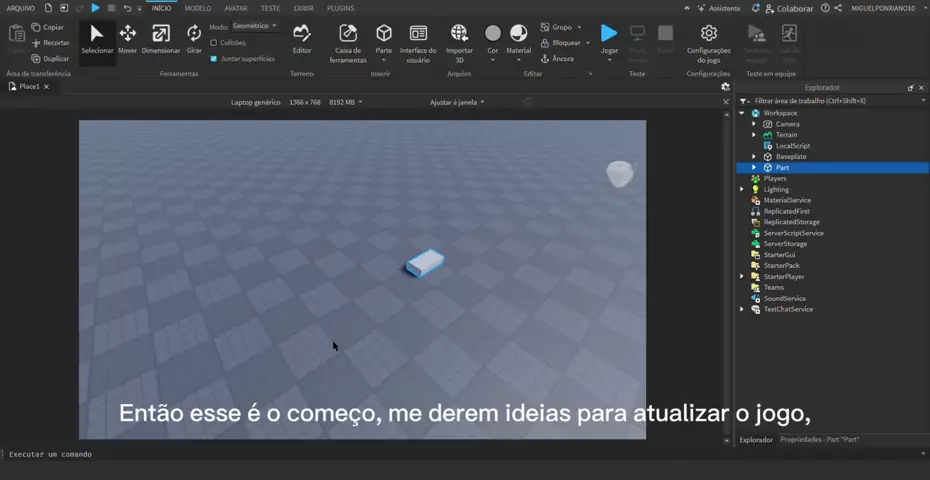Switch to the MODELO ribbon tab

[x=198, y=8]
